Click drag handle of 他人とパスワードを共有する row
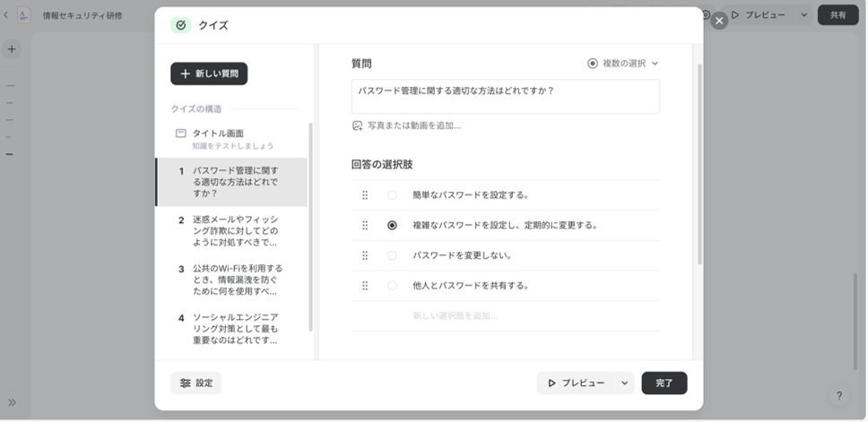 click(x=365, y=286)
